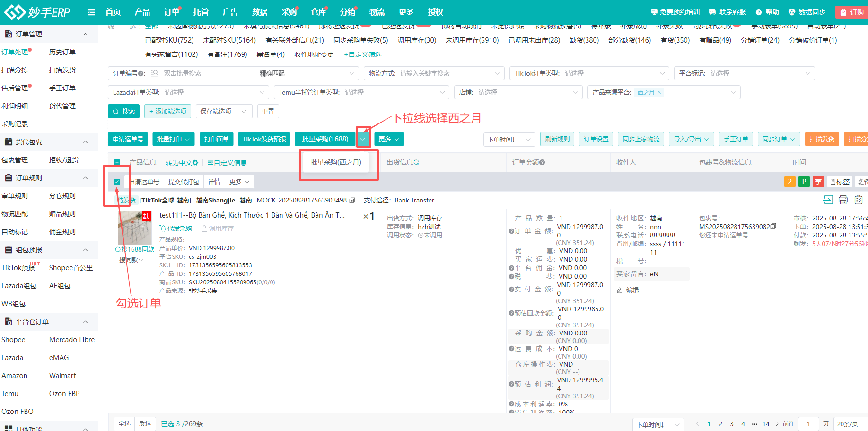
Task: Click help icon next to 订单编号
Action: click(141, 73)
